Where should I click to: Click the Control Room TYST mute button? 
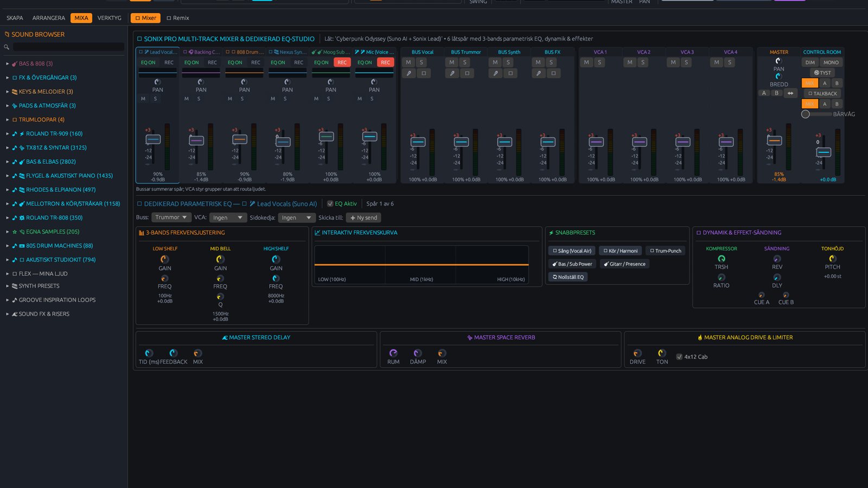pyautogui.click(x=822, y=73)
